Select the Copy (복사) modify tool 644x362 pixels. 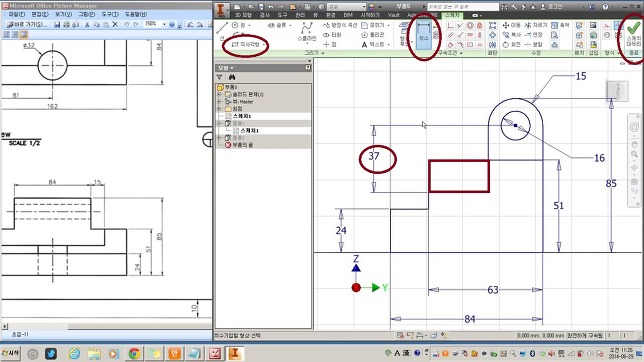[512, 35]
